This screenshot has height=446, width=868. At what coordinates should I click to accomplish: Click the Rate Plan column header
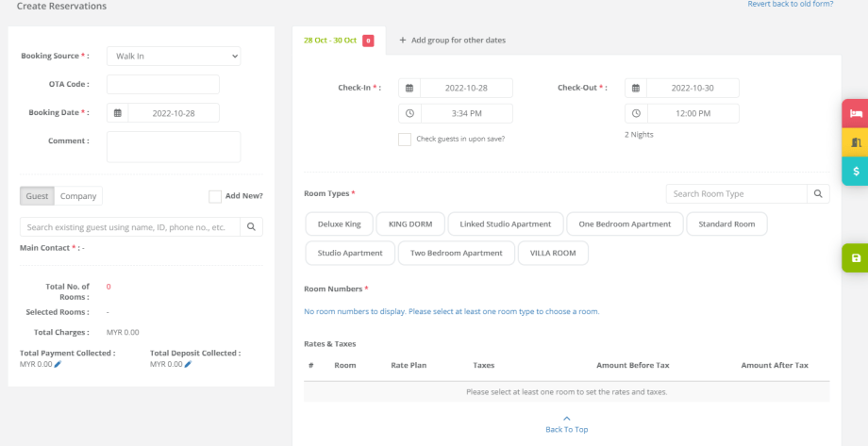pos(409,365)
